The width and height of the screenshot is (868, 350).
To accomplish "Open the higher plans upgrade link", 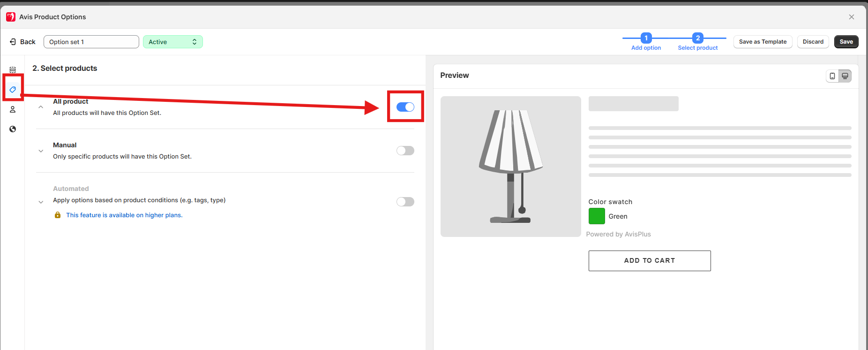I will coord(124,215).
